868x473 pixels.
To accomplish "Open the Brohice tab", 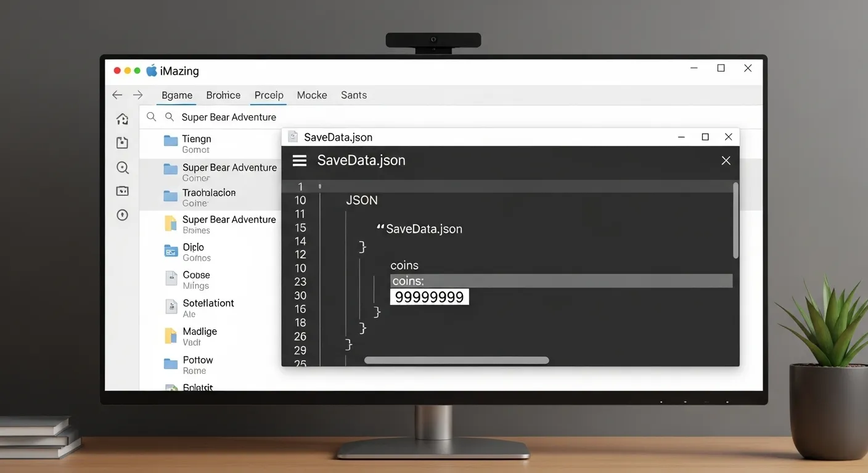I will pos(223,95).
